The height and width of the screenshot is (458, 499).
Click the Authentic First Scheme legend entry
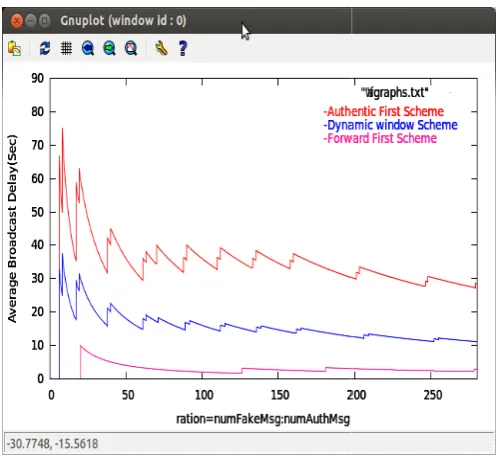pyautogui.click(x=384, y=111)
